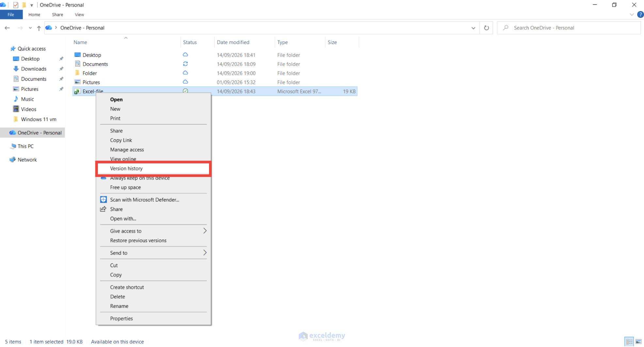
Task: Click the Pictures folder cloud status icon
Action: click(x=185, y=82)
